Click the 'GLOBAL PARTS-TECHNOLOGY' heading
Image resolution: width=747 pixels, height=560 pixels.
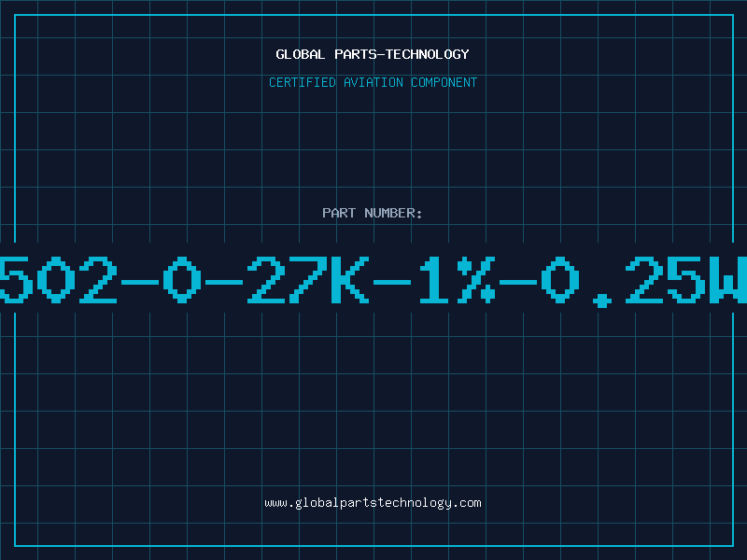click(373, 54)
